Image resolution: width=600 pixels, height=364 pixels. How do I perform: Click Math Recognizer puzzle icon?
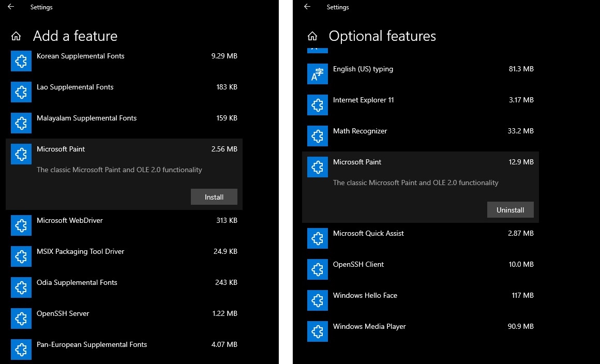pyautogui.click(x=318, y=136)
